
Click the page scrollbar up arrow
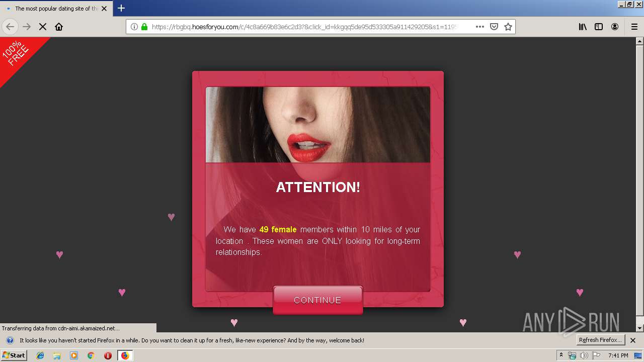click(640, 41)
